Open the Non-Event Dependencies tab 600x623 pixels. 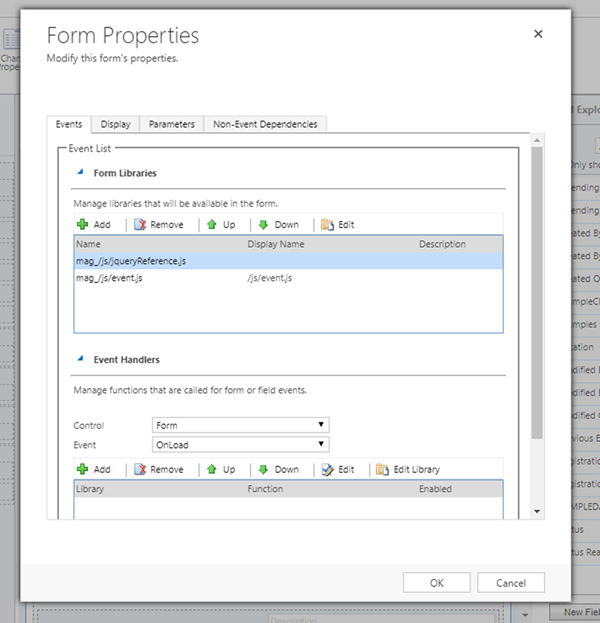[x=264, y=124]
